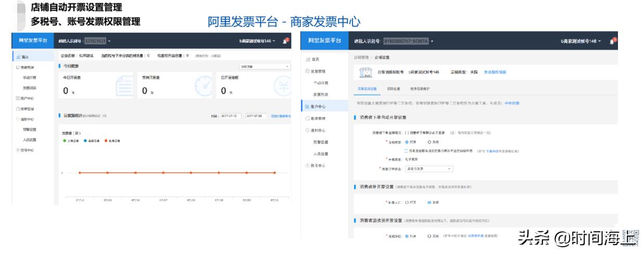Click the 发送授权链接 link
This screenshot has width=644, height=254.
pyautogui.click(x=495, y=72)
